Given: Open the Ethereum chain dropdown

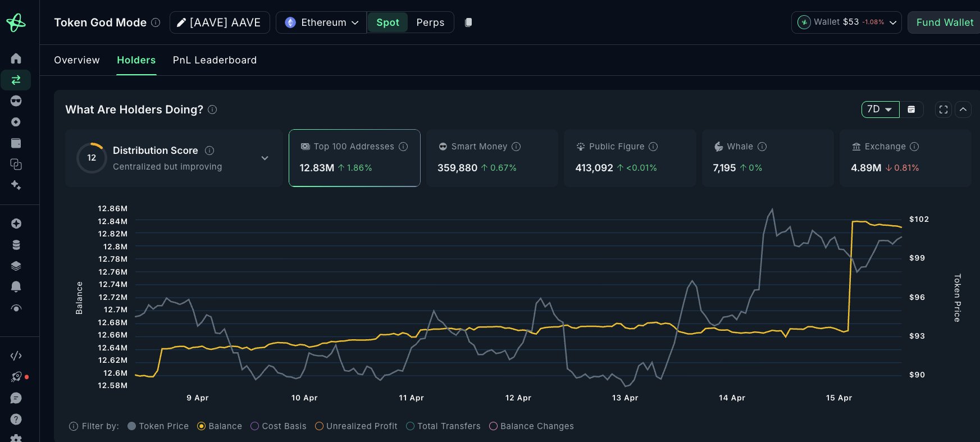Looking at the screenshot, I should click(x=322, y=22).
